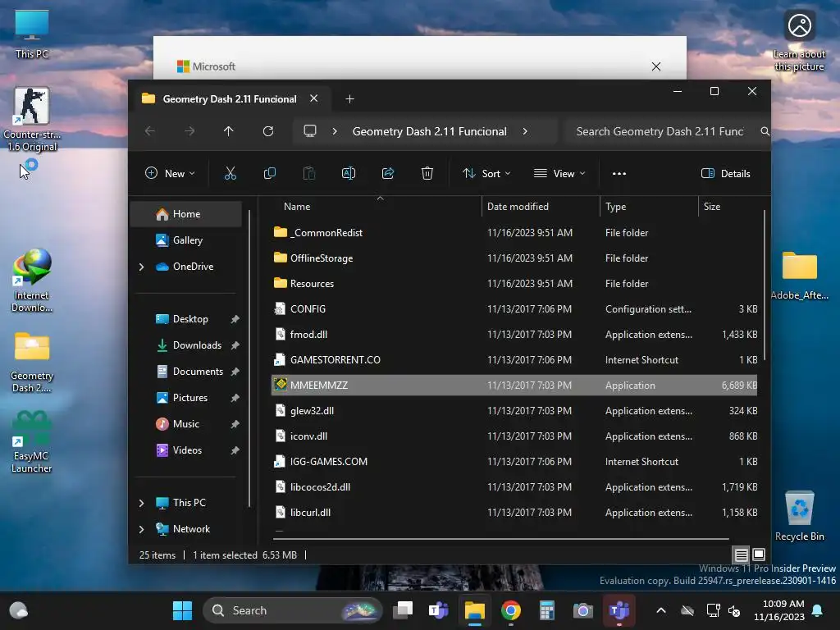The image size is (840, 630).
Task: Click the Rename icon in toolbar
Action: click(348, 173)
